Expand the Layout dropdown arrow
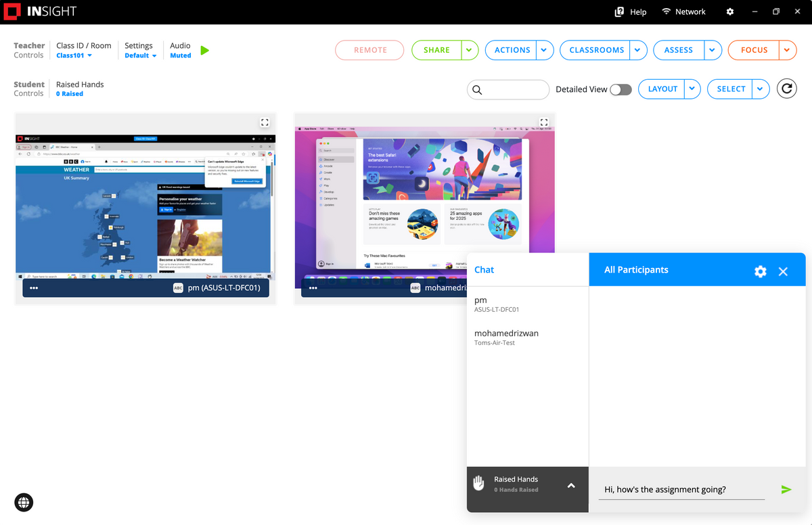Image resolution: width=812 pixels, height=525 pixels. 692,89
